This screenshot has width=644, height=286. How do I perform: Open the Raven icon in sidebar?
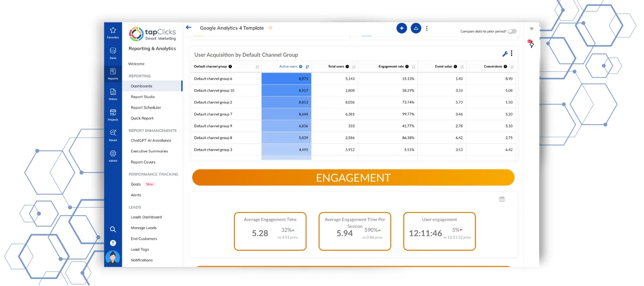pyautogui.click(x=113, y=134)
